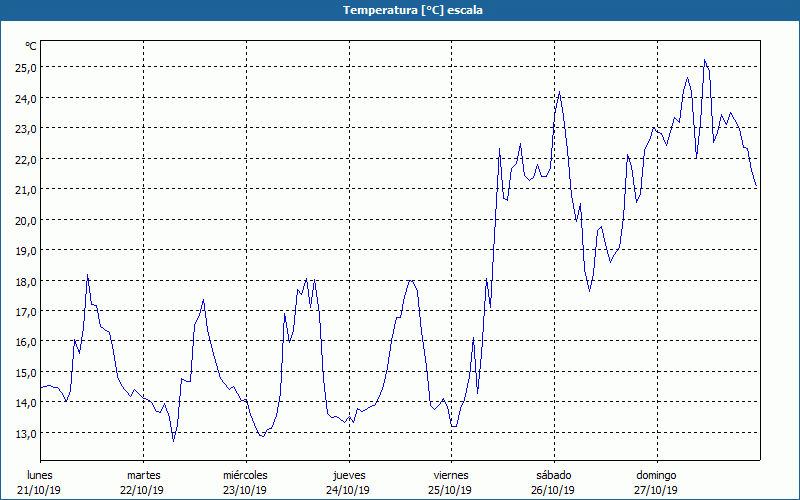This screenshot has height=500, width=800.
Task: Click the "sábado" day label
Action: coord(554,475)
